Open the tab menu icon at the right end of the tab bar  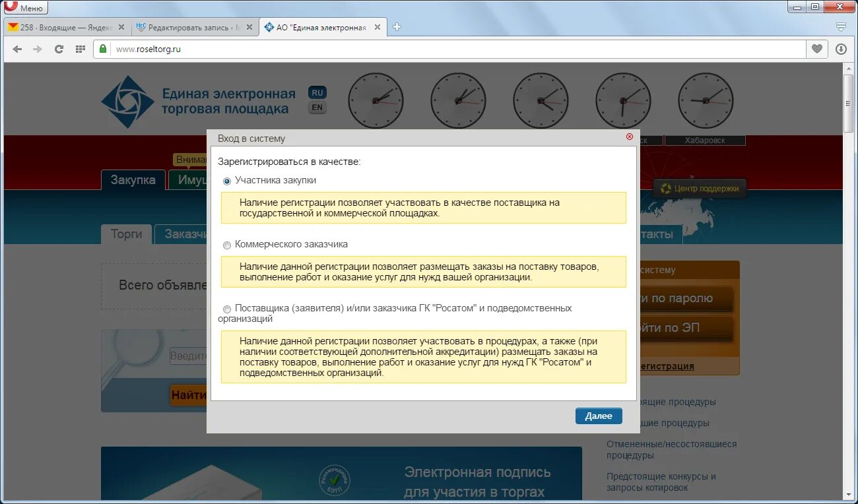point(841,27)
